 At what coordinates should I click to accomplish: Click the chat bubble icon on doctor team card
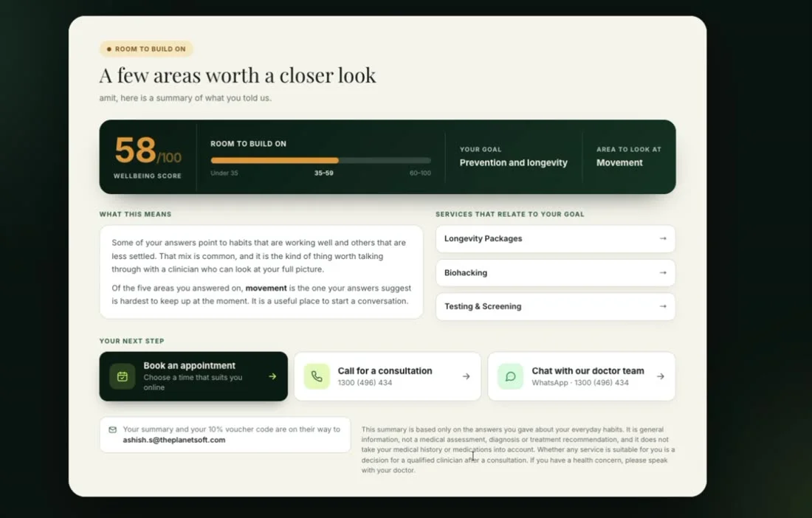coord(510,376)
